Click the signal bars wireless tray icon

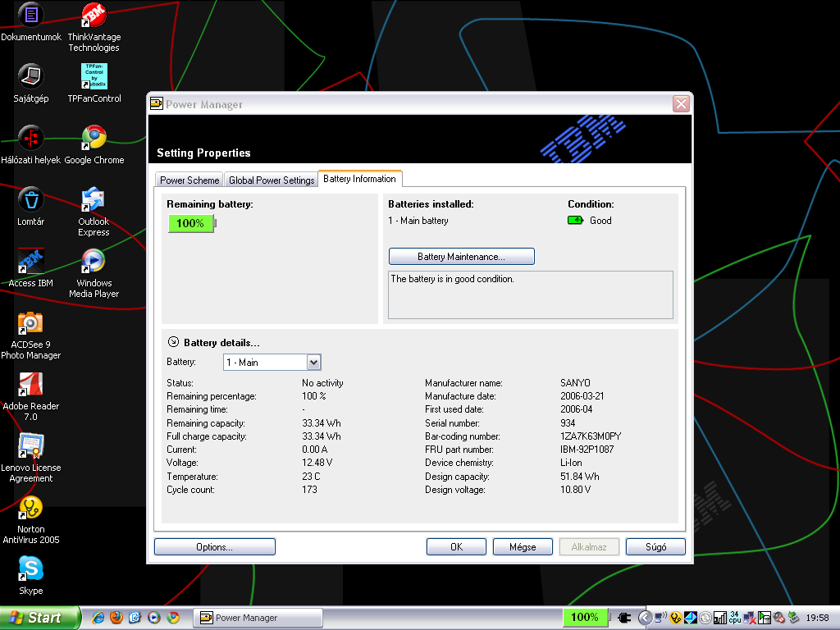[720, 618]
